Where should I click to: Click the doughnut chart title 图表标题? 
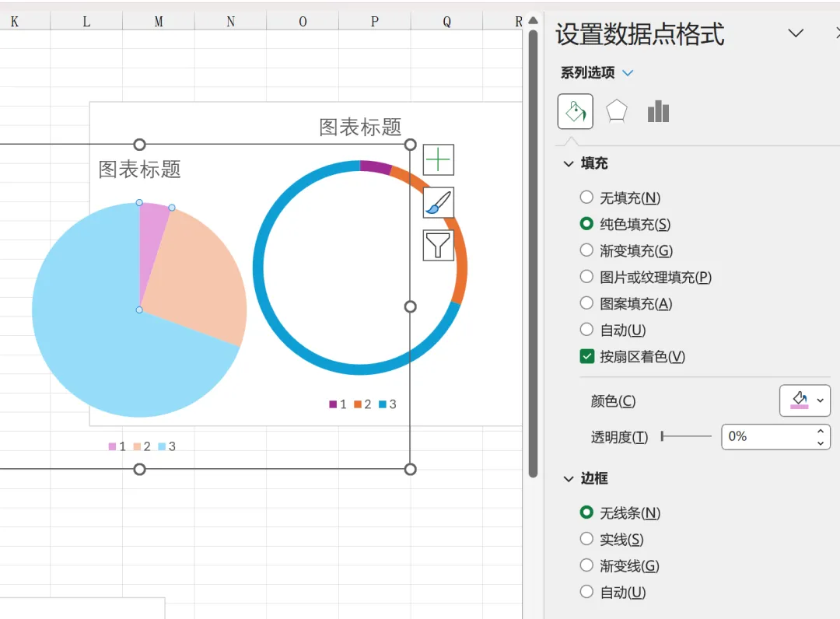click(360, 127)
